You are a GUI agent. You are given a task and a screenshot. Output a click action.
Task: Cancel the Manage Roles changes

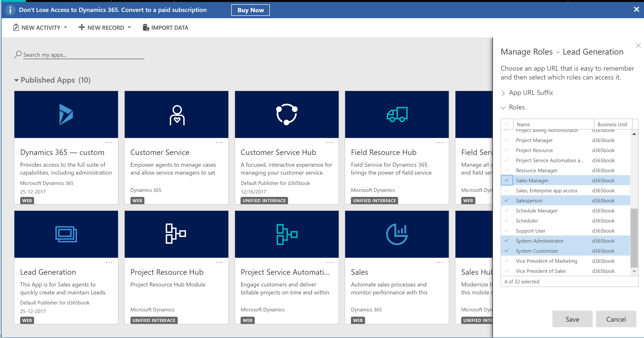[x=615, y=319]
